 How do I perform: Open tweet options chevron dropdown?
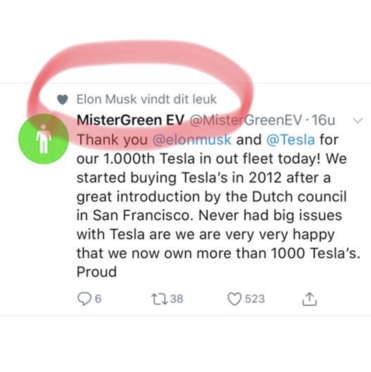tap(357, 121)
